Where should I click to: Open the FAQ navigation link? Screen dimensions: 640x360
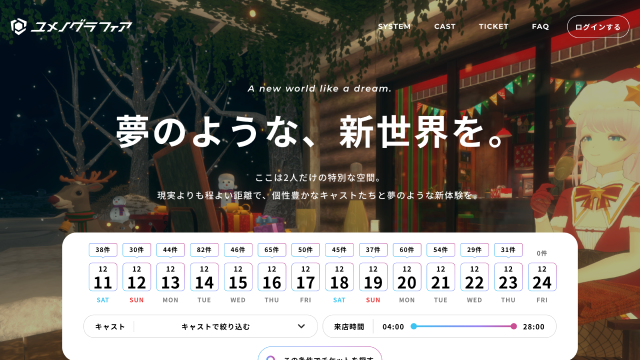tap(540, 27)
